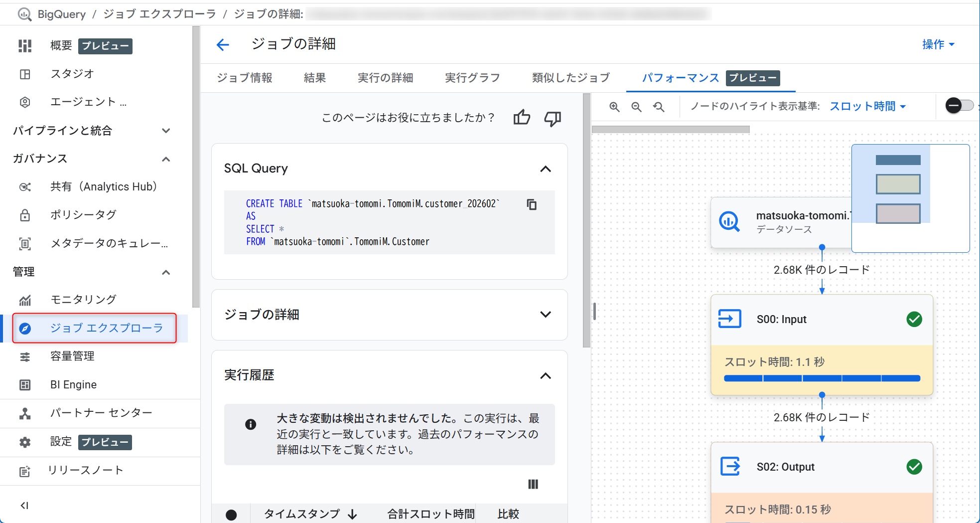Viewport: 980px width, 523px height.
Task: Collapse the SQL Query panel
Action: [546, 169]
